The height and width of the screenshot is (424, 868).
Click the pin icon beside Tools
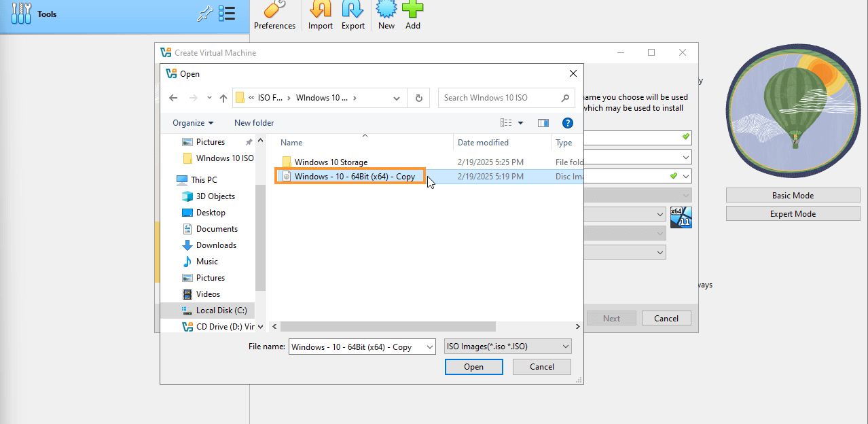pyautogui.click(x=204, y=14)
